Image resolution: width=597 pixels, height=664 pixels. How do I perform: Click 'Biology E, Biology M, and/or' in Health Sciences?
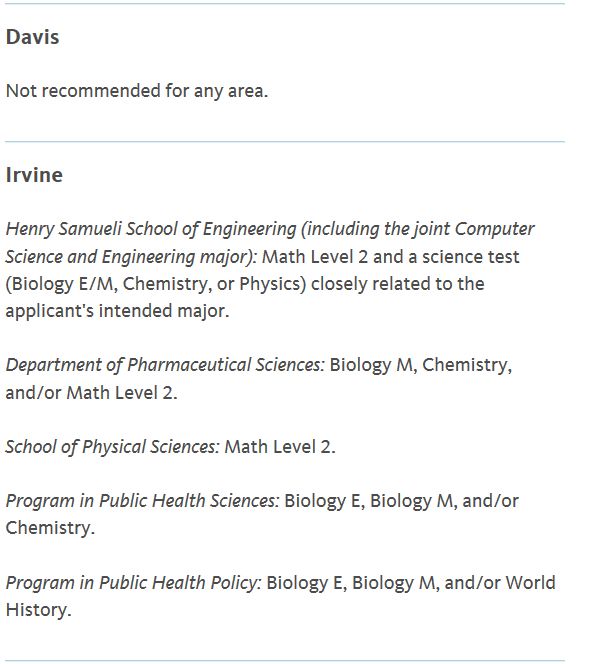[401, 501]
